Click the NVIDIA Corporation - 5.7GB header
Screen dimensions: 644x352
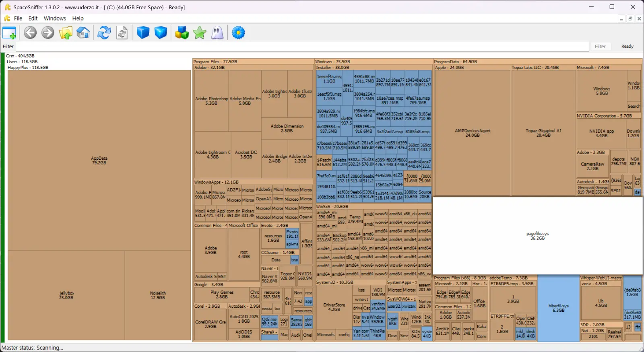[x=604, y=116]
